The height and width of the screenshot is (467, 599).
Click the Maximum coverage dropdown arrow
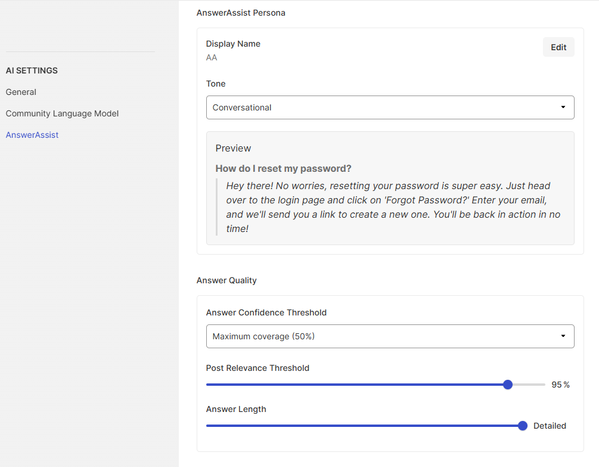pyautogui.click(x=563, y=336)
